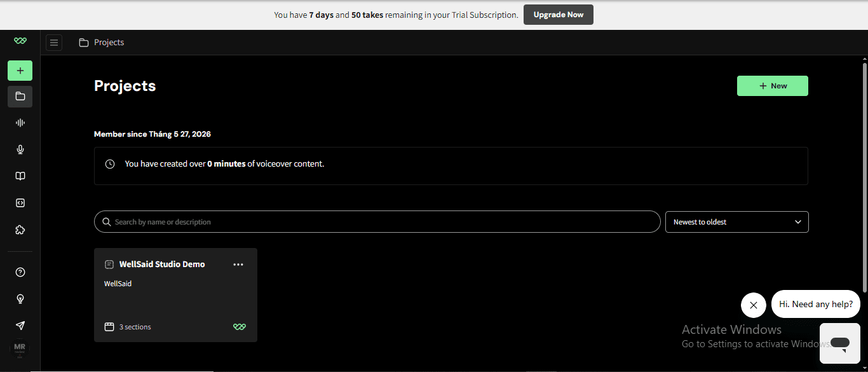Click the Projects breadcrumb label
Viewport: 868px width, 372px height.
point(109,43)
